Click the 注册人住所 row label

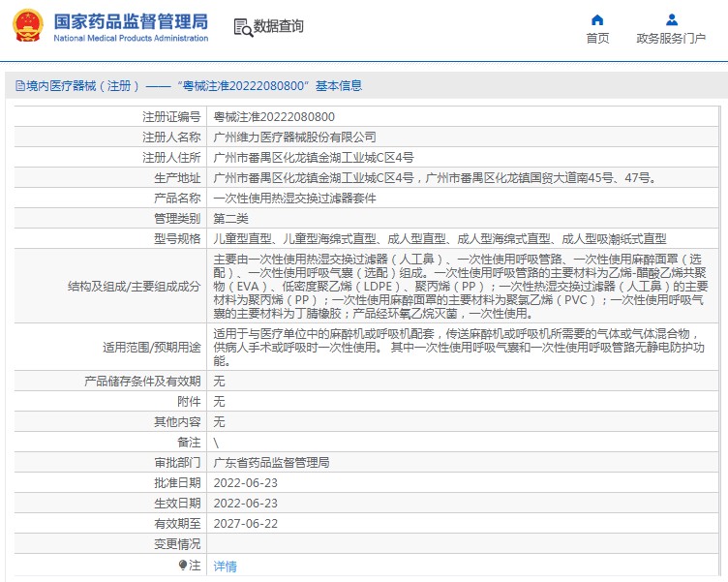point(171,158)
